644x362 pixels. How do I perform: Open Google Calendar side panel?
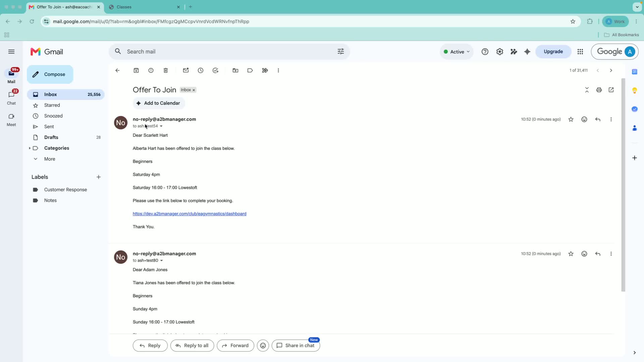(x=635, y=72)
